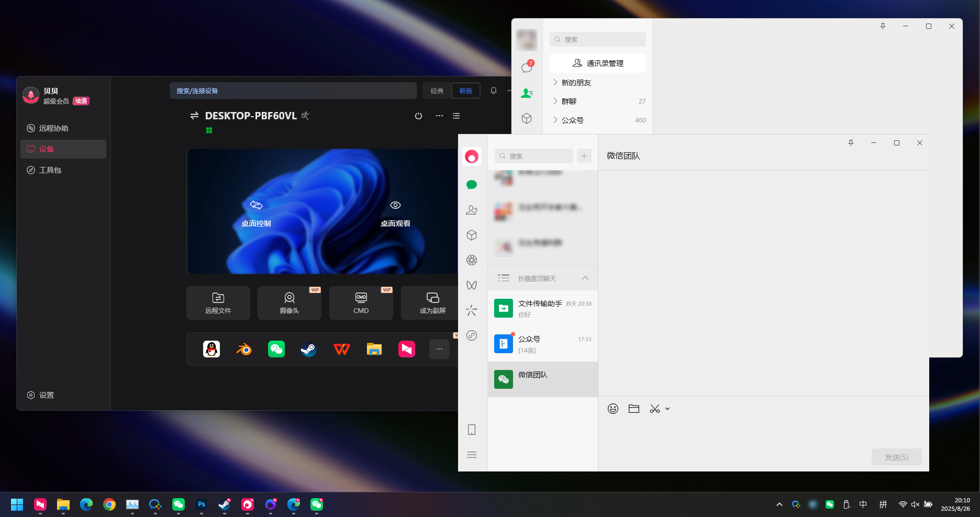The width and height of the screenshot is (980, 517).
Task: Pin the back WeChat window on top
Action: (883, 26)
